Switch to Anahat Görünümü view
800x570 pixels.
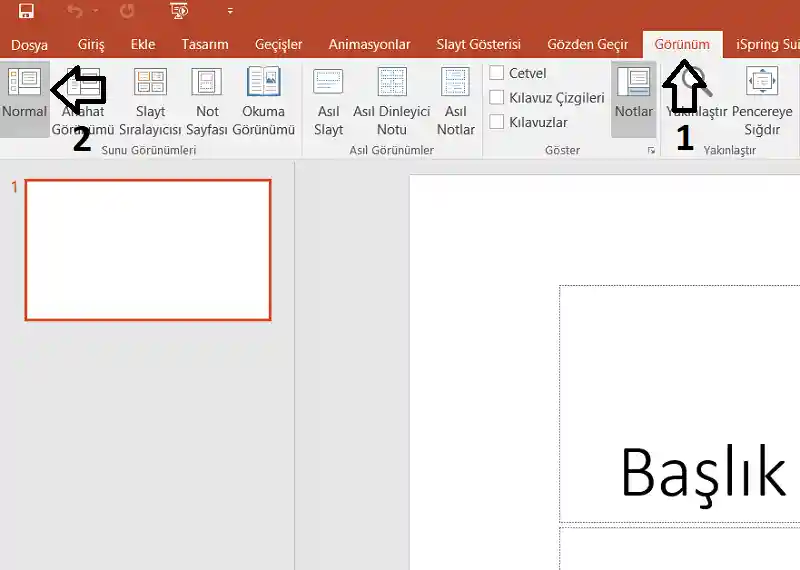click(x=83, y=101)
